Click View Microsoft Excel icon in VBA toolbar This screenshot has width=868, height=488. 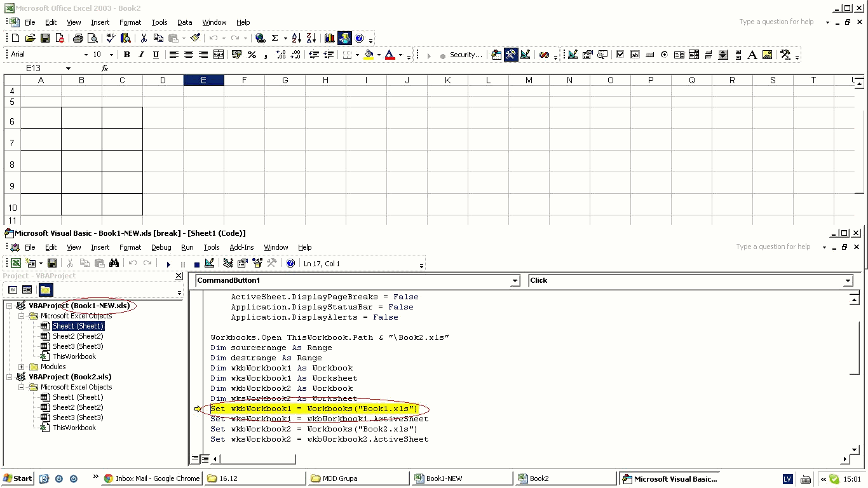(x=16, y=263)
